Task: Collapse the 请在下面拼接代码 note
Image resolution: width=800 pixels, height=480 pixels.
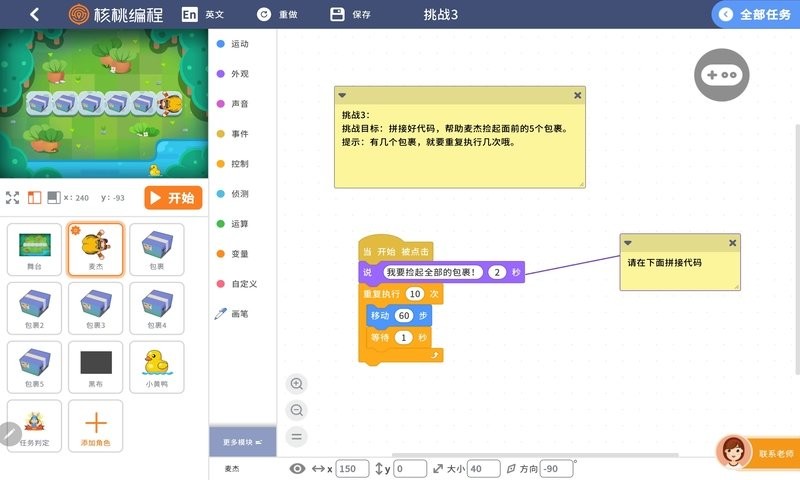Action: 628,243
